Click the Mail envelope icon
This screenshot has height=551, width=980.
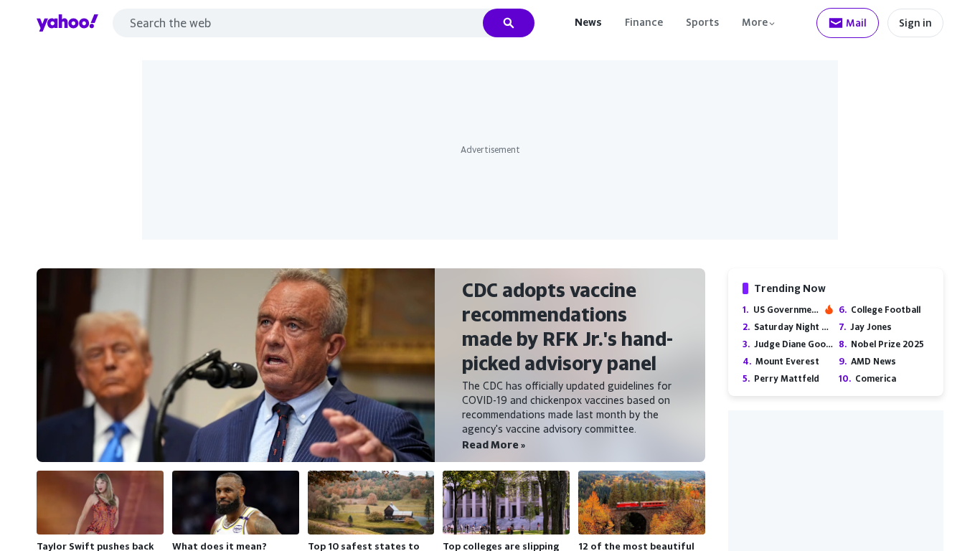coord(835,23)
